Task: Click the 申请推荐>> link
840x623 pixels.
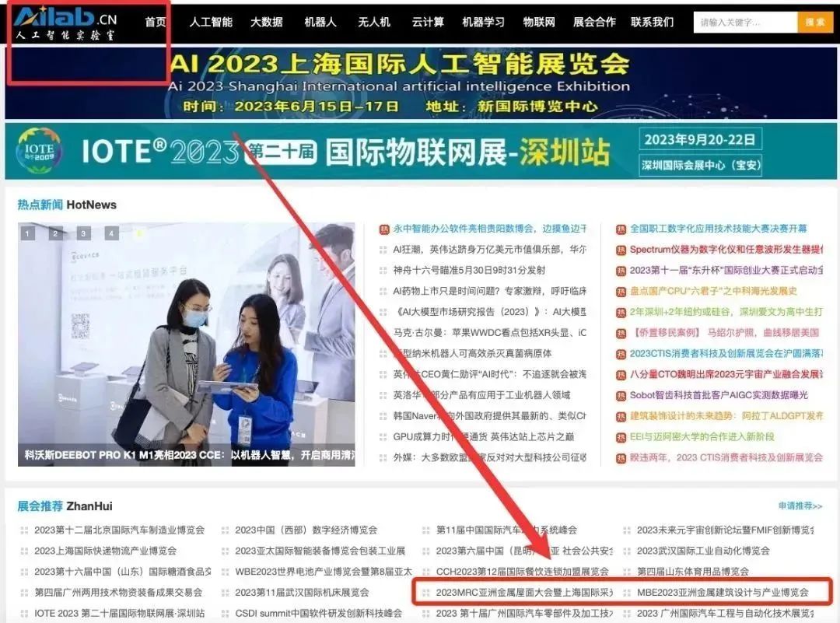Action: click(800, 506)
